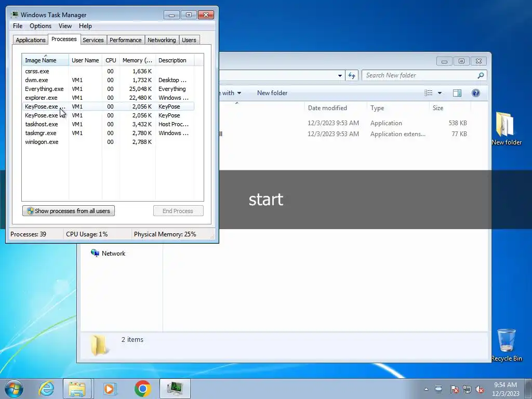Click the Action Center flag tray icon

pos(454,389)
